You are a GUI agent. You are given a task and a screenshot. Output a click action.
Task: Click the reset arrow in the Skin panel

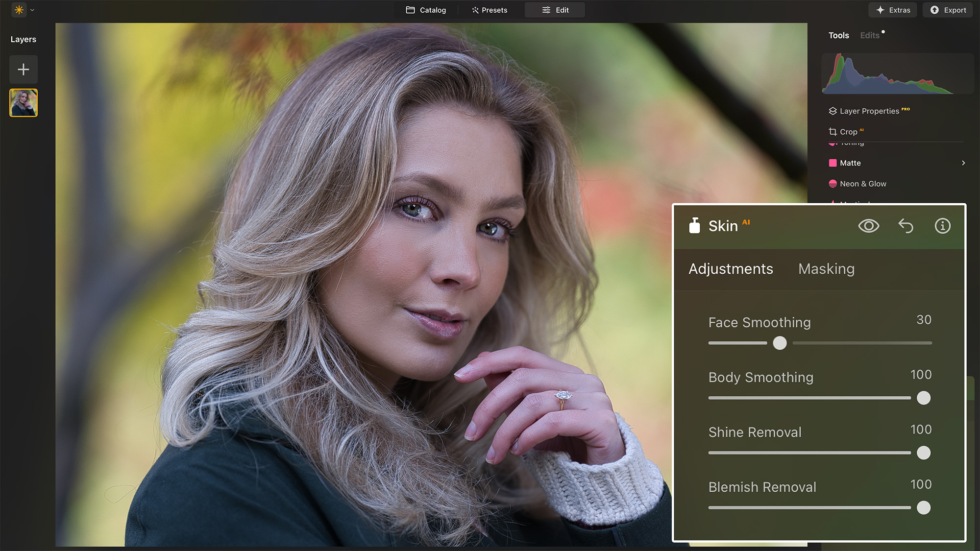pyautogui.click(x=906, y=226)
